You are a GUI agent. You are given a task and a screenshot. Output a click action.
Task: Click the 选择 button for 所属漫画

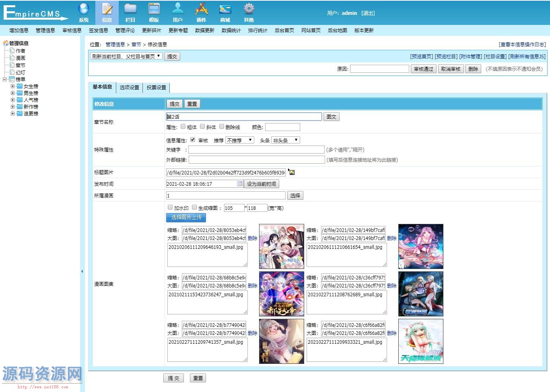295,195
